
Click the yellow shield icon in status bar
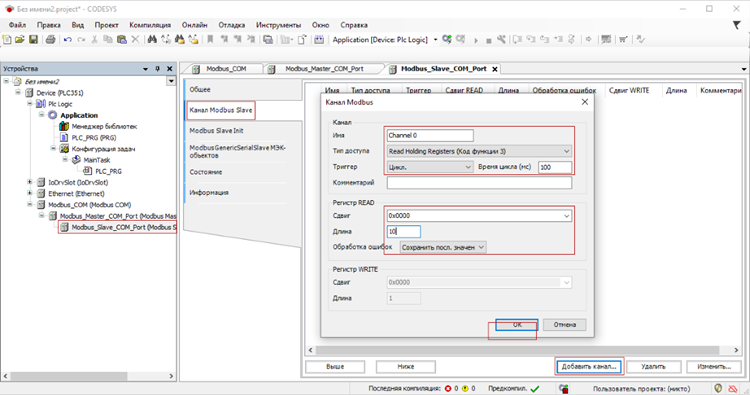(718, 388)
